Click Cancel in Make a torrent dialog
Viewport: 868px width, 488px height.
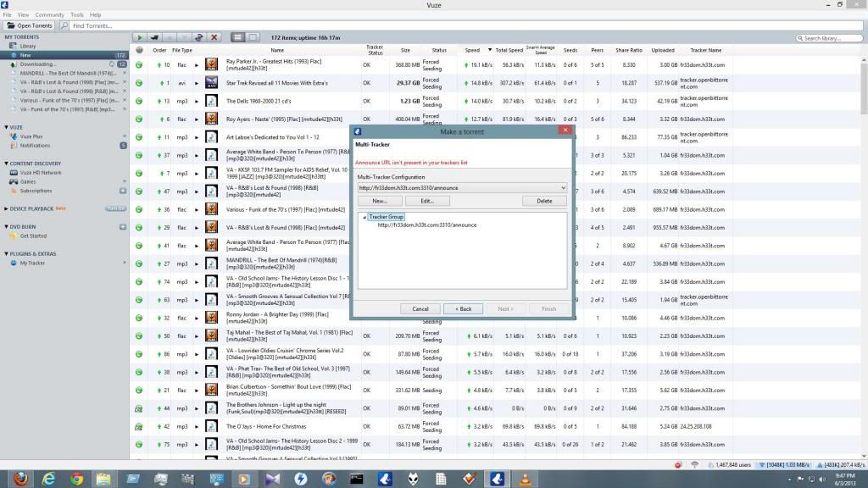point(420,308)
